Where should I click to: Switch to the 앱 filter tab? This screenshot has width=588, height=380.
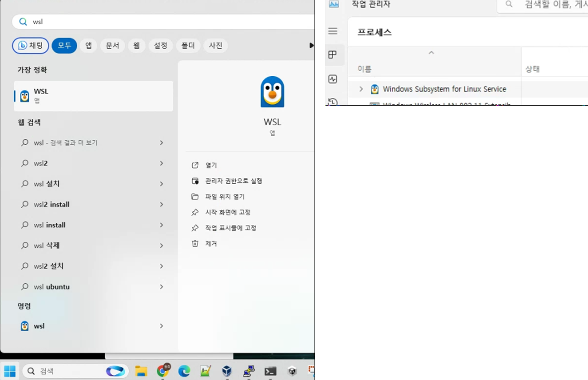[89, 46]
